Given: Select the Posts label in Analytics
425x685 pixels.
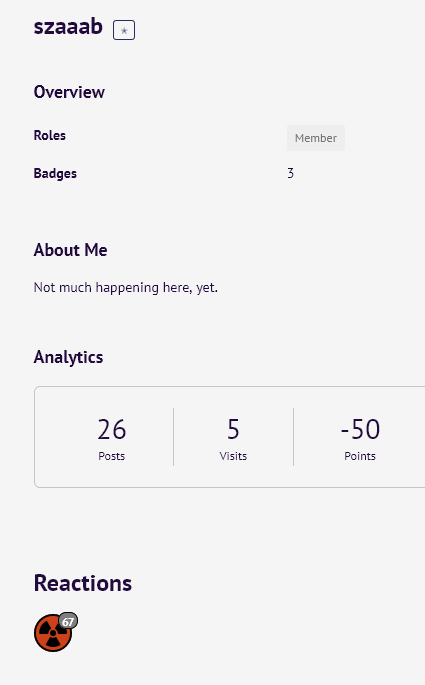Looking at the screenshot, I should [112, 456].
